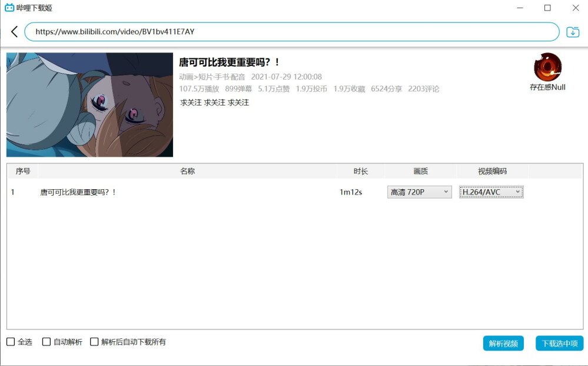Viewport: 588px width, 366px height.
Task: Click the 107.5万播放 play count
Action: tap(199, 89)
